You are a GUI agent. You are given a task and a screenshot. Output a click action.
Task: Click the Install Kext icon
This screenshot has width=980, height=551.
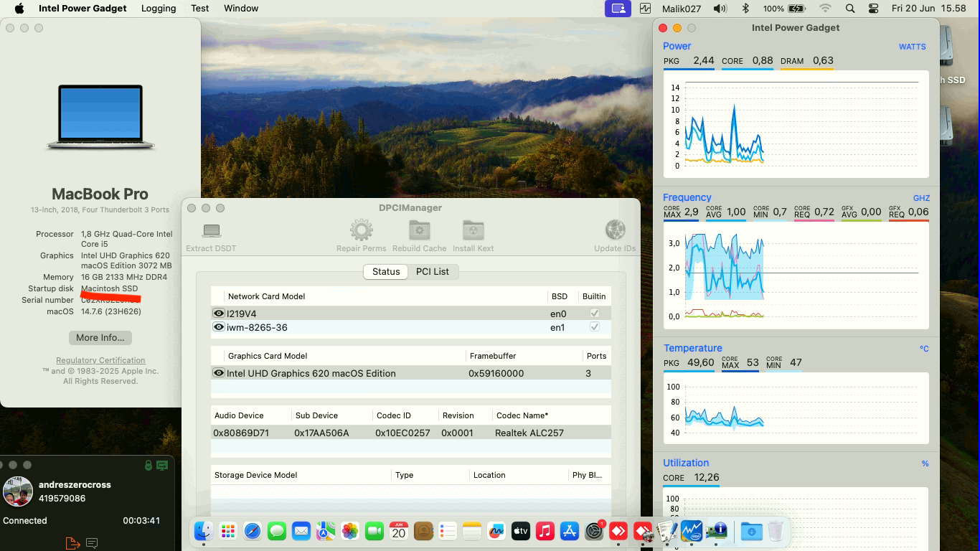[473, 232]
